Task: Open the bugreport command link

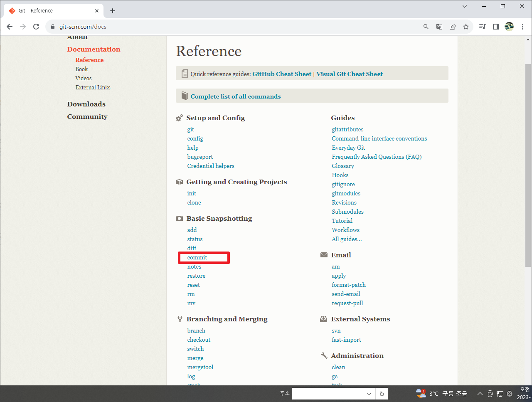Action: [x=200, y=157]
